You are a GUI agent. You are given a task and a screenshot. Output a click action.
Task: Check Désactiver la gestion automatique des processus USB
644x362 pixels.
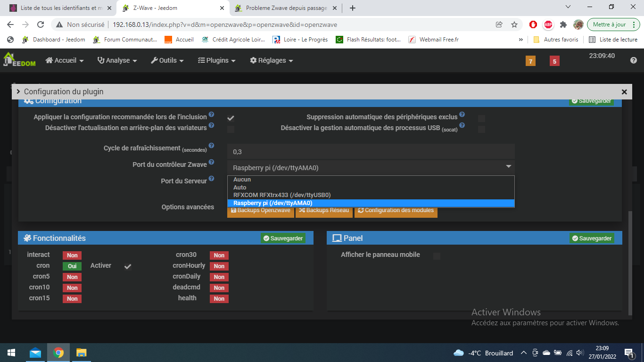click(x=481, y=129)
